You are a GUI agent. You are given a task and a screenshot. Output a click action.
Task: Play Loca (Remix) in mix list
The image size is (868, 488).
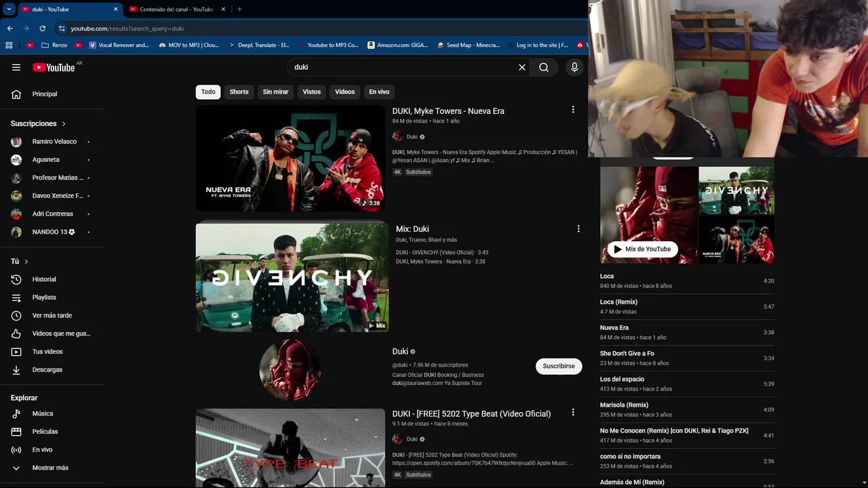[x=687, y=306]
